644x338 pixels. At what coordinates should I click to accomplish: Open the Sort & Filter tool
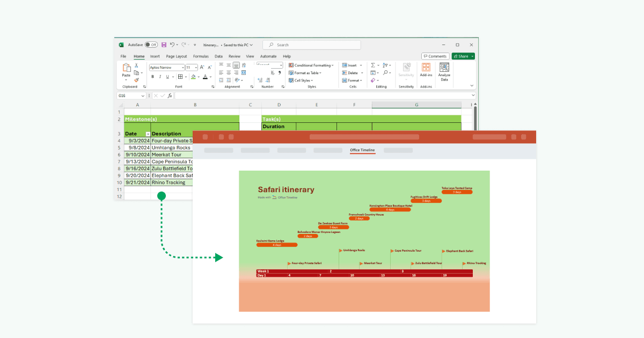[384, 64]
